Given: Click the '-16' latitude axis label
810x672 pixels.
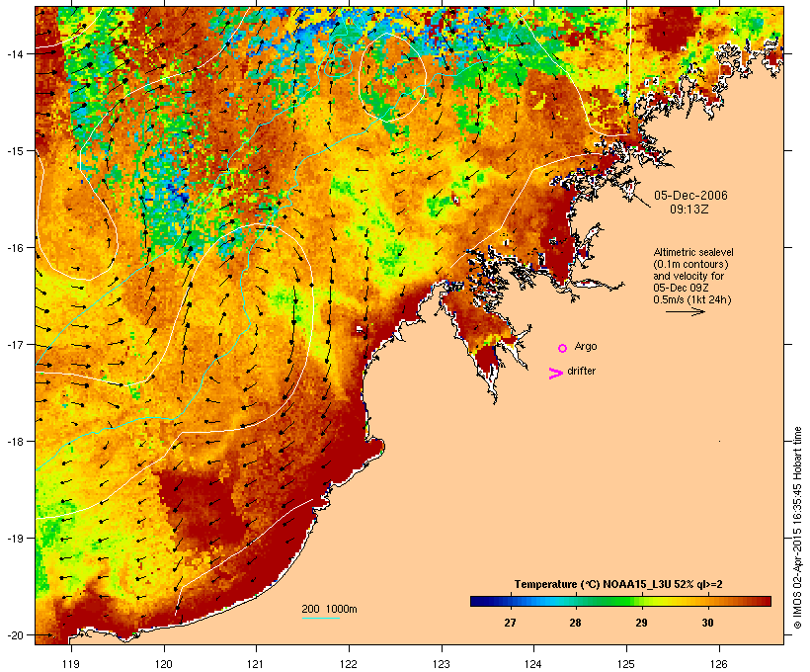Looking at the screenshot, I should [x=14, y=248].
